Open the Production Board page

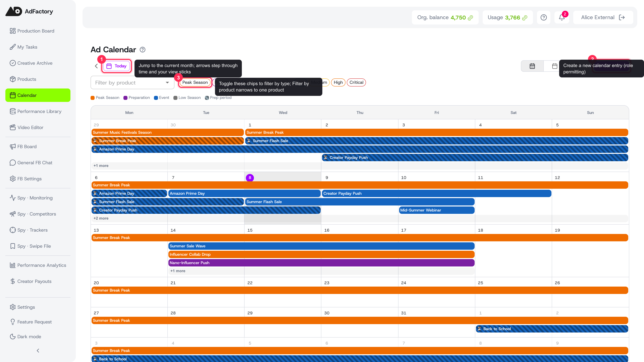coord(38,31)
